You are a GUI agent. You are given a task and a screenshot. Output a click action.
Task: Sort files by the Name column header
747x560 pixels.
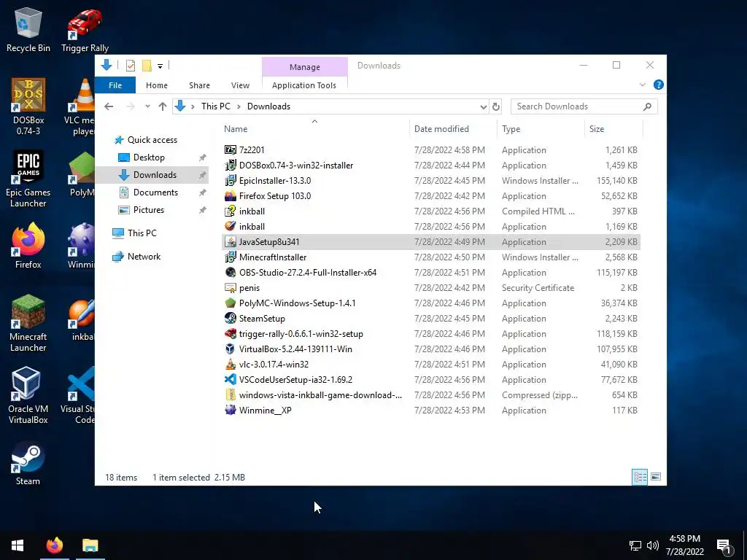tap(314, 129)
